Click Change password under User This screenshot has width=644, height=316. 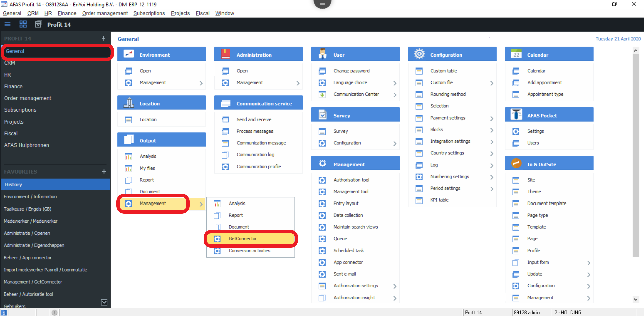(351, 71)
